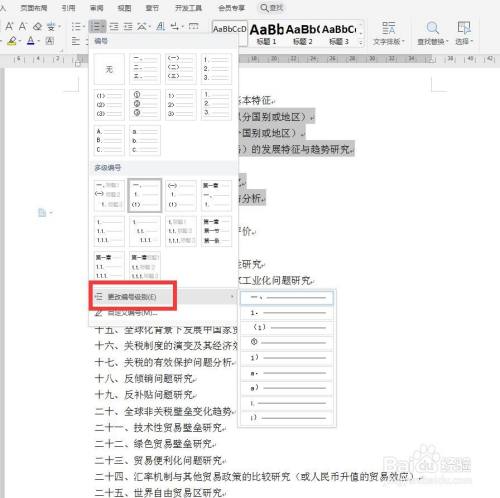Open the phonetic guide dropdown arrow
The width and height of the screenshot is (500, 498).
tap(60, 27)
